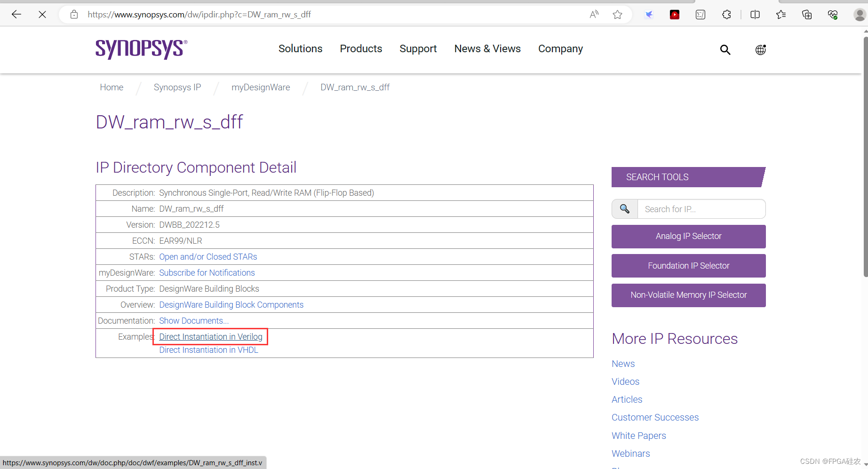Open Direct Instantiation in Verilog
Viewport: 868px width, 469px height.
tap(211, 337)
